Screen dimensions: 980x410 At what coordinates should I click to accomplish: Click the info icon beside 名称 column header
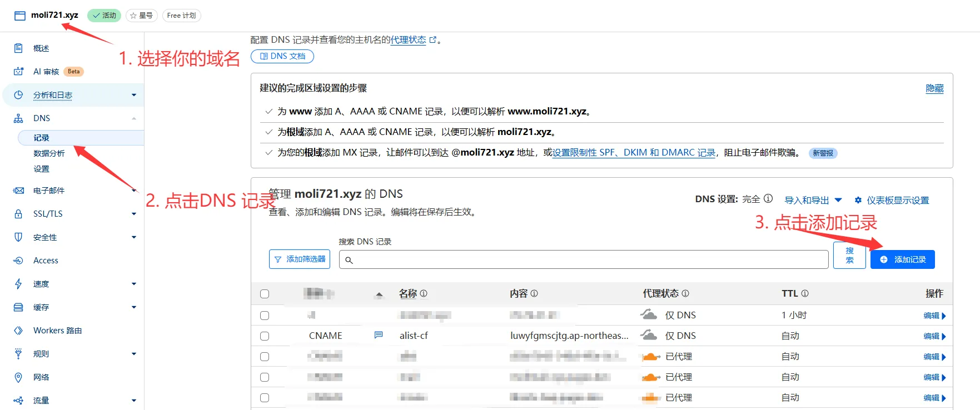[x=424, y=293]
